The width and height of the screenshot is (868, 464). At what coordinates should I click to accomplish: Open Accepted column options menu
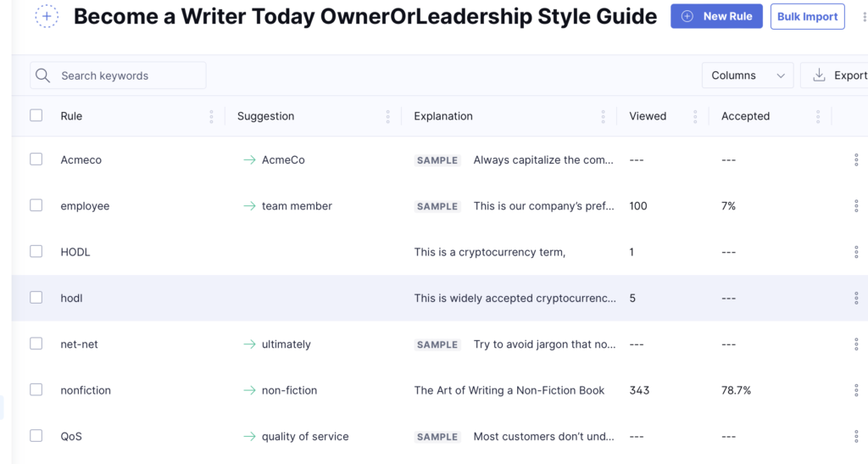click(x=818, y=116)
